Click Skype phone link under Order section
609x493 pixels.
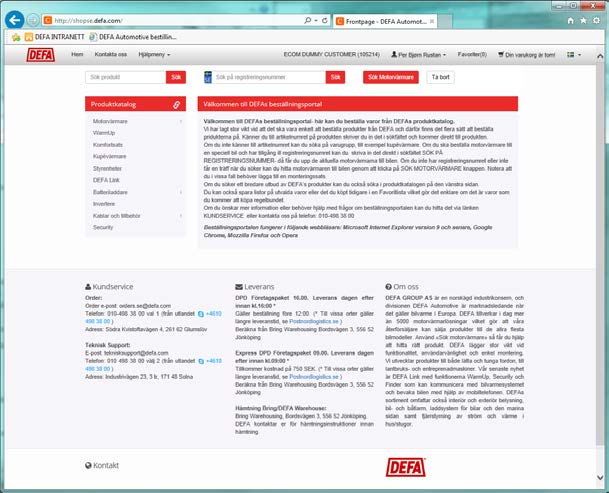(210, 314)
